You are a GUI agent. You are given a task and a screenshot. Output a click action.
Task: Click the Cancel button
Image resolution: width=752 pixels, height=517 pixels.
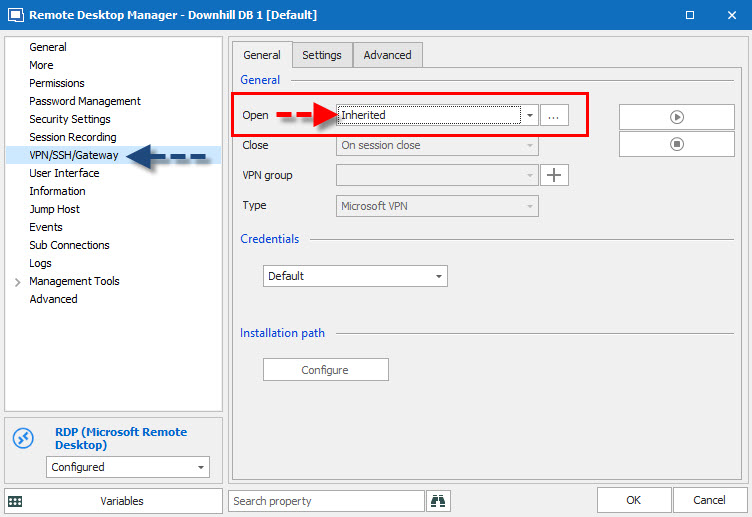(709, 500)
